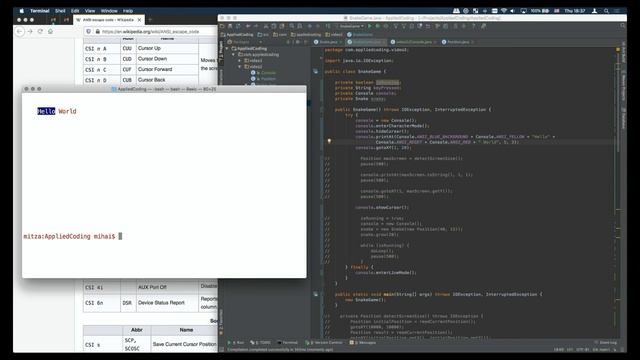Click the Redo arrow in IntelliJ toolbar
This screenshot has height=360, width=640.
(x=256, y=26)
